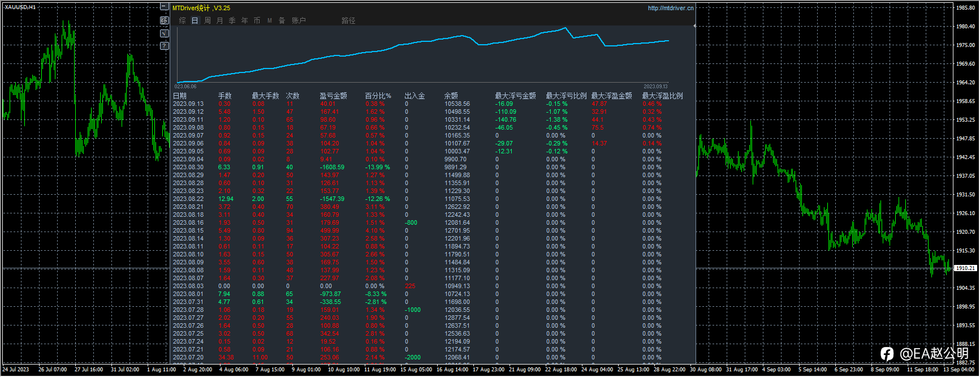Click the 盈亏金额 column header
980x377 pixels.
click(333, 96)
